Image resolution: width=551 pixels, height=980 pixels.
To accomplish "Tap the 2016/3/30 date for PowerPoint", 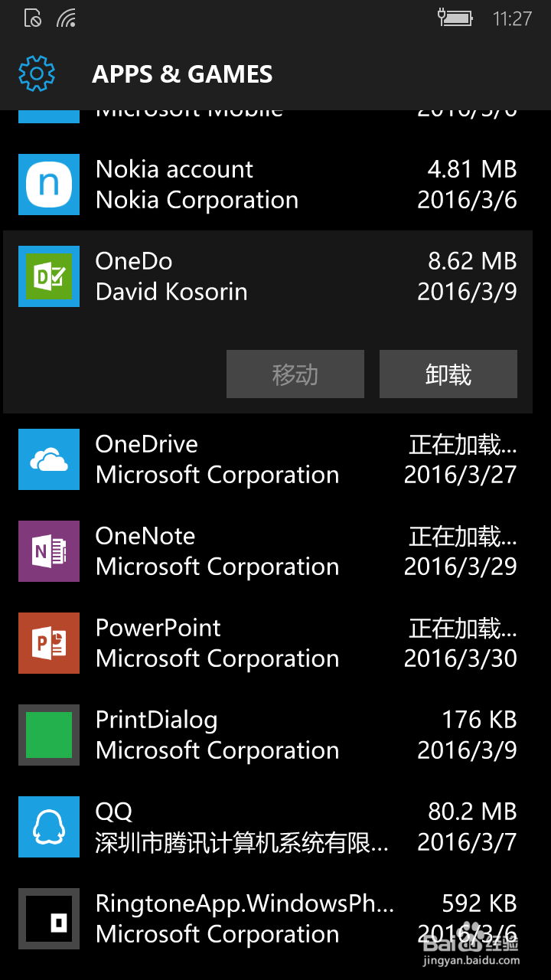I will [461, 658].
